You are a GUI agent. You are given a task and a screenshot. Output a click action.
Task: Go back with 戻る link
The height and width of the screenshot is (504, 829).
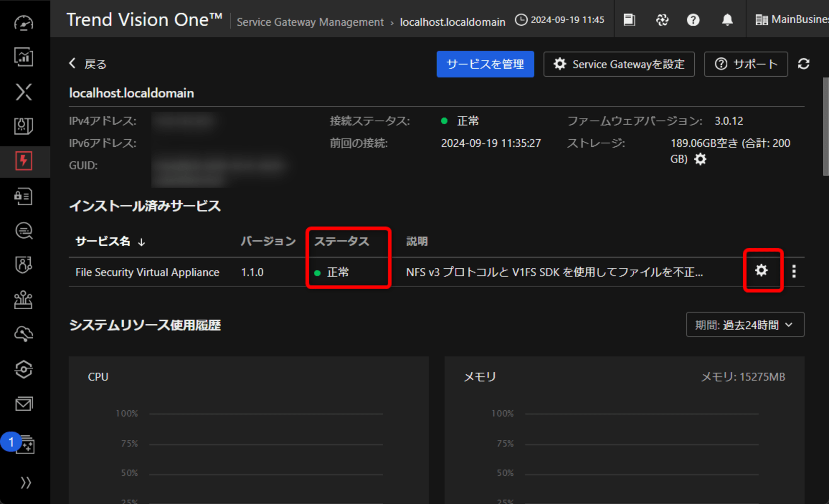pos(88,64)
